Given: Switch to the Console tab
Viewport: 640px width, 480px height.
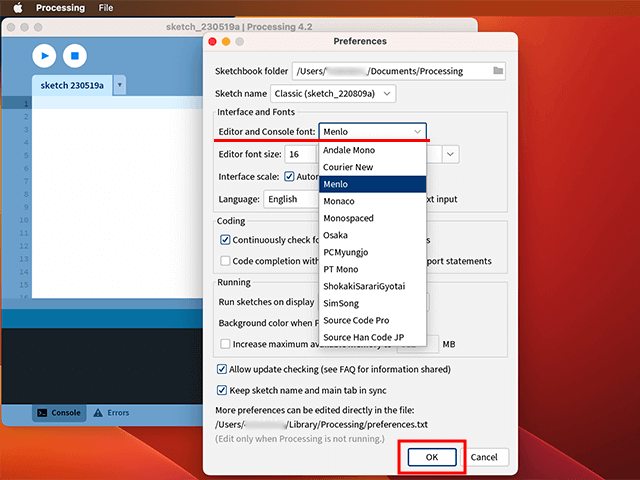Looking at the screenshot, I should coord(59,413).
